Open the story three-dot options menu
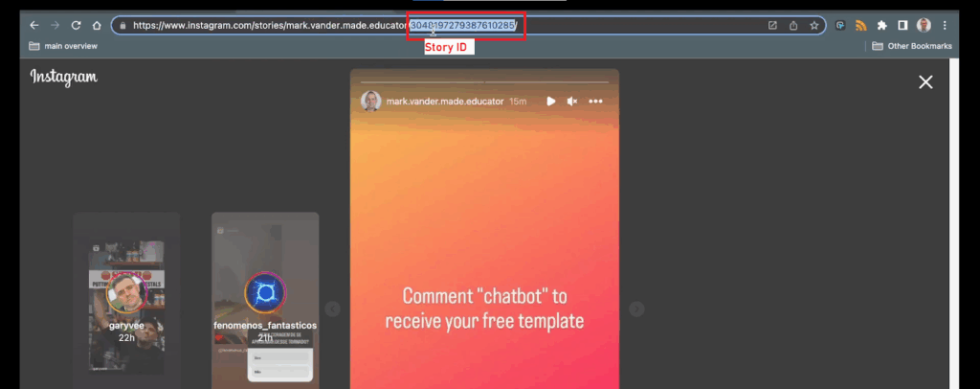This screenshot has width=980, height=389. [595, 102]
